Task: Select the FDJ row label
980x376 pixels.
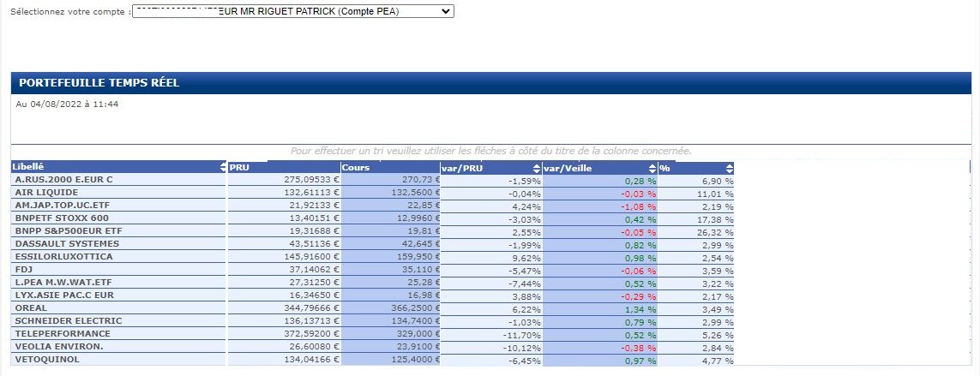Action: [24, 269]
